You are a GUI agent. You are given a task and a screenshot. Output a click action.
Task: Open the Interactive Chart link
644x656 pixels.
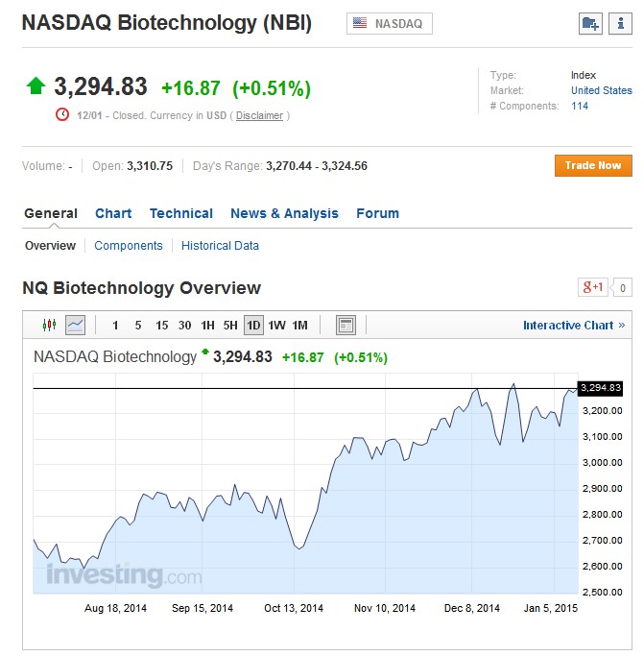tap(574, 325)
